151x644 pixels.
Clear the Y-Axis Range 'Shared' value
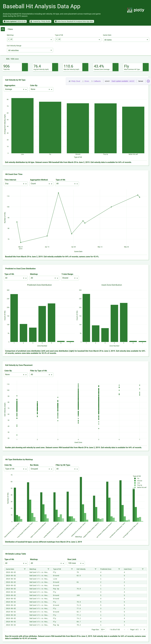coord(75,278)
